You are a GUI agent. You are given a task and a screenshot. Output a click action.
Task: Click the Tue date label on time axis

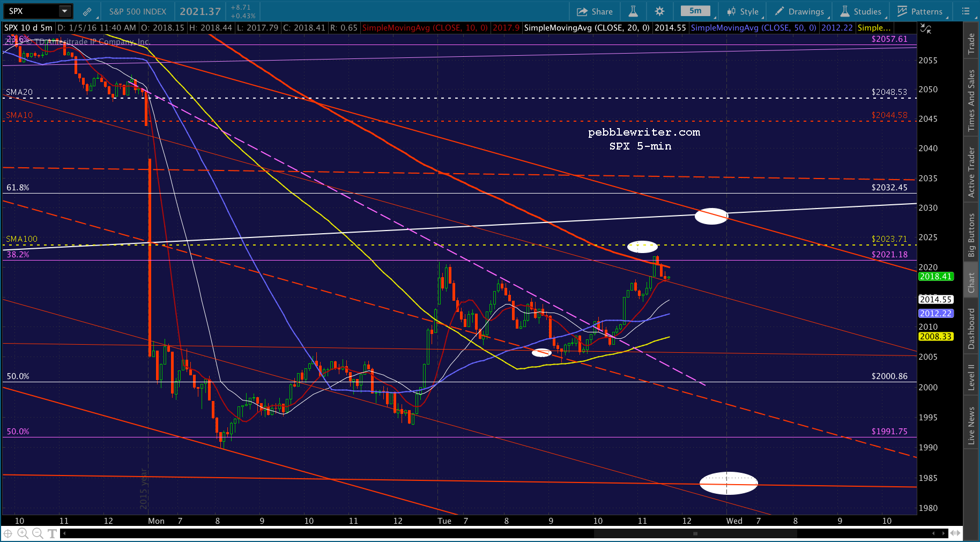[444, 521]
